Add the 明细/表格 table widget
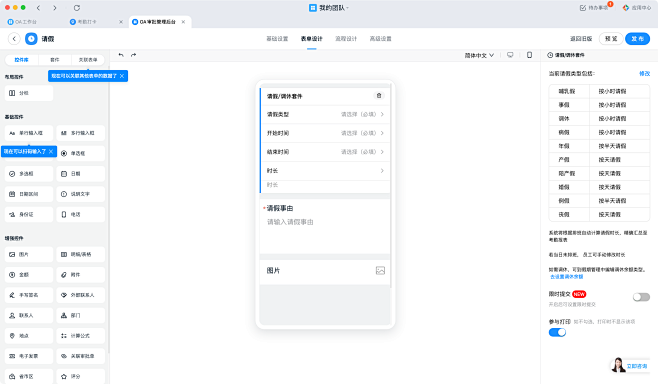The image size is (658, 384). [81, 254]
